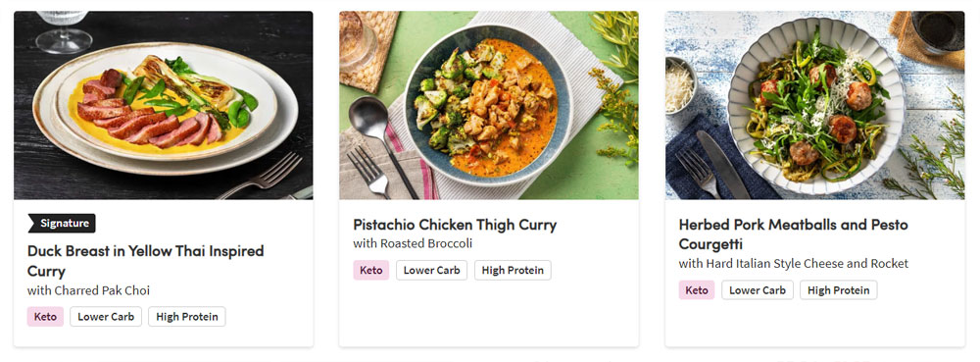Click the Lower Carb tag under Pistachio Chicken Thigh Curry
This screenshot has height=362, width=980.
(x=431, y=270)
